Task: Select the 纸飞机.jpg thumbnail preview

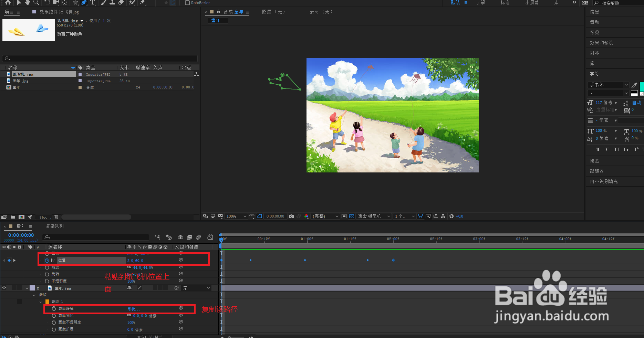Action: pyautogui.click(x=29, y=30)
